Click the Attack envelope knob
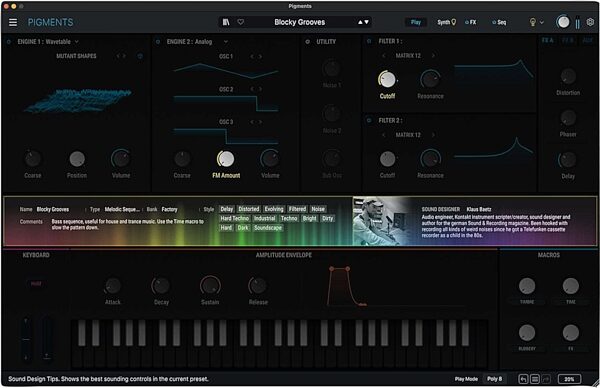 112,286
